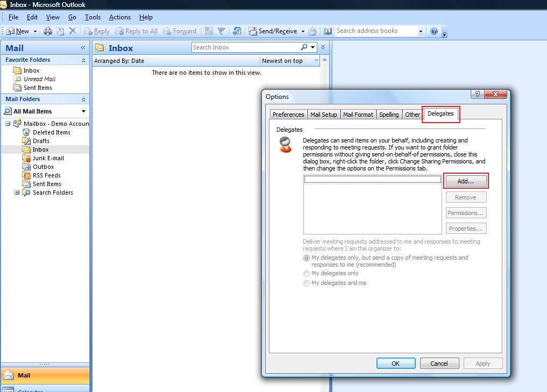Choose My delegates only radio button
547x392 pixels.
coord(307,273)
